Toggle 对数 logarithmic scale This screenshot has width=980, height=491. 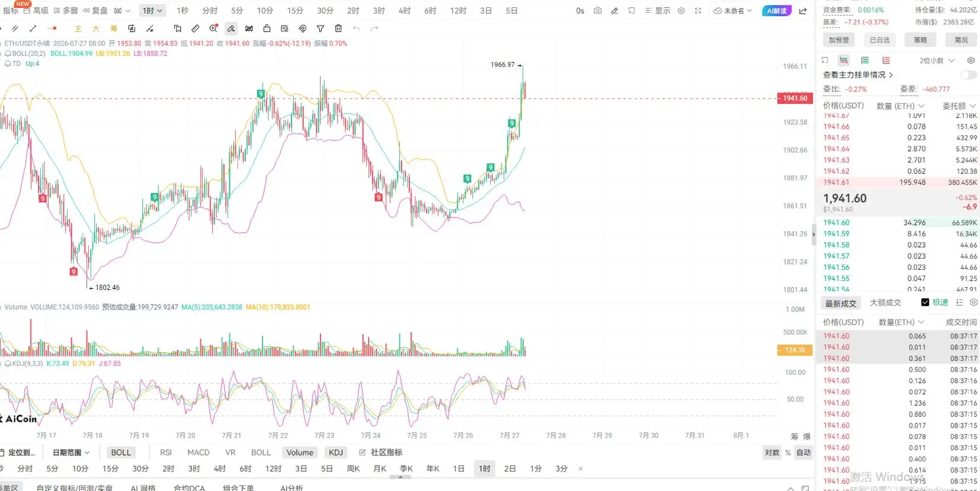pyautogui.click(x=772, y=452)
